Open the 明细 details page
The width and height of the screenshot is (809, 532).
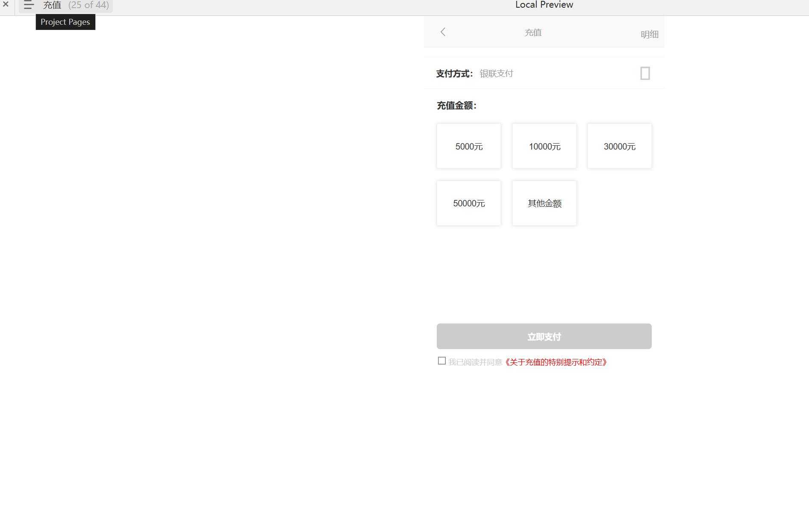(649, 34)
